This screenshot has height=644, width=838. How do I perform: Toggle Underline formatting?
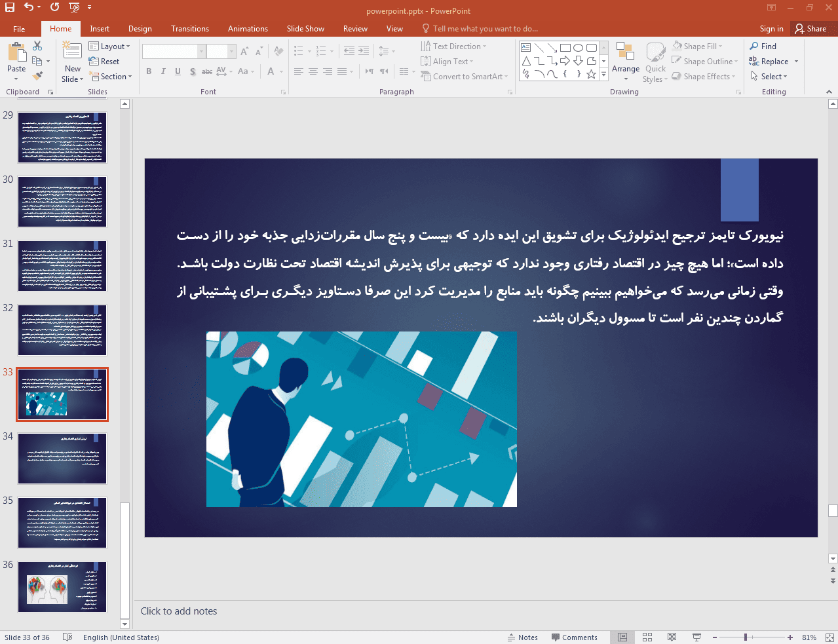178,71
